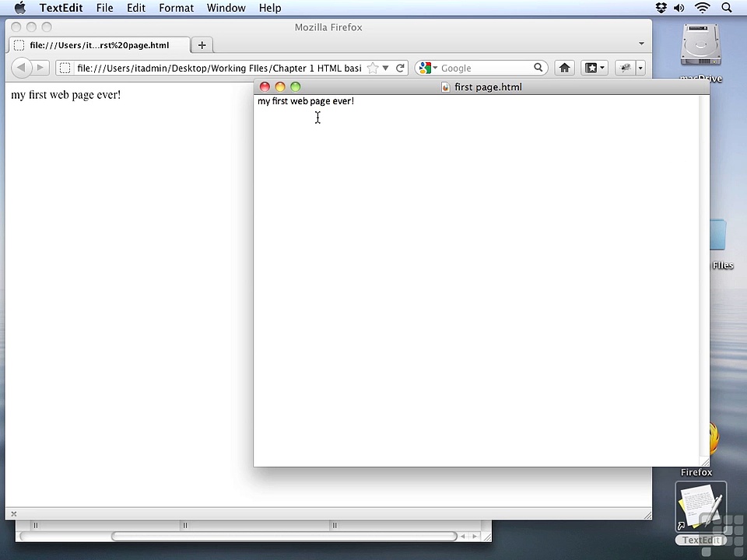Open the Format menu

[x=177, y=8]
